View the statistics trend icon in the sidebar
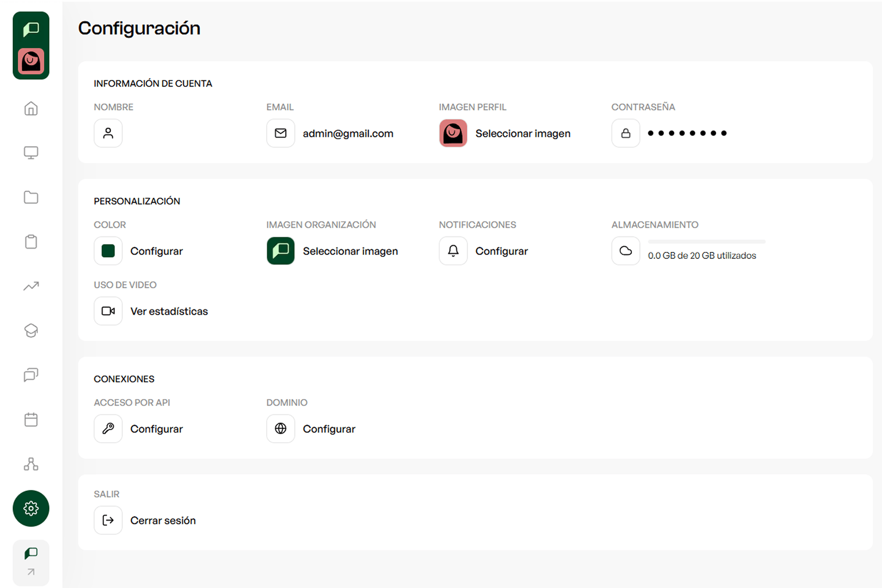 [31, 286]
